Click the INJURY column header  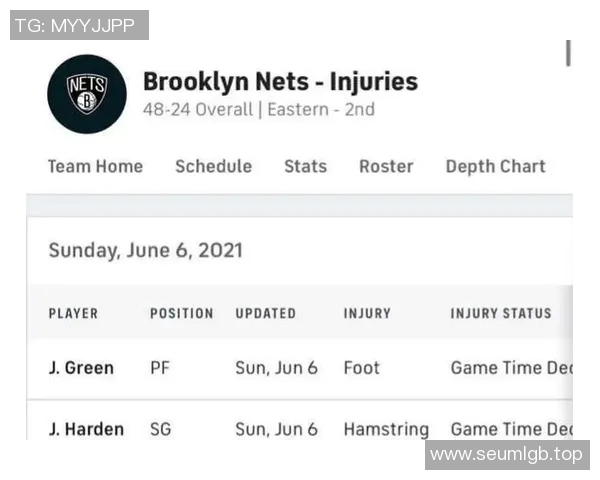click(367, 313)
